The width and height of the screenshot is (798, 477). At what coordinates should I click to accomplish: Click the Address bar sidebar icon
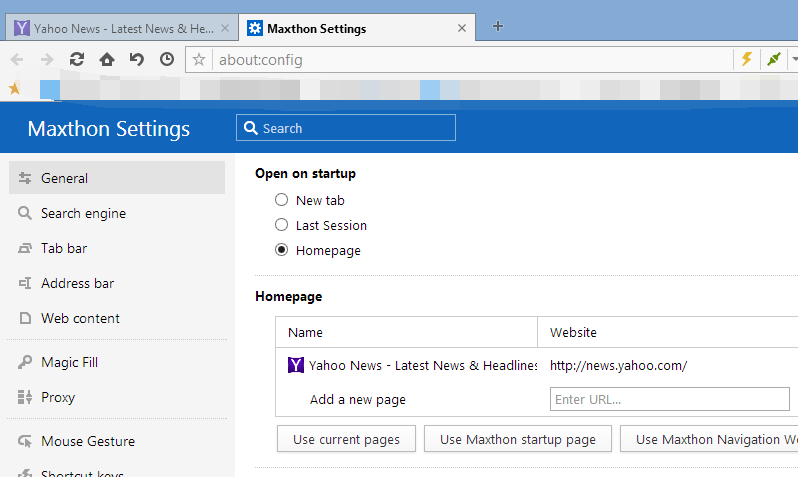[x=25, y=283]
